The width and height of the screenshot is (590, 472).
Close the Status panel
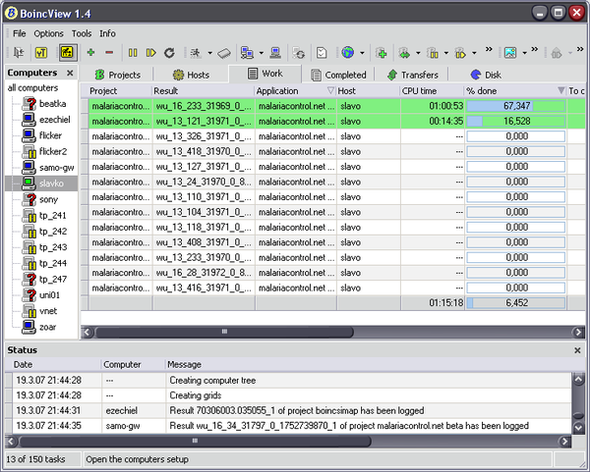coord(578,350)
